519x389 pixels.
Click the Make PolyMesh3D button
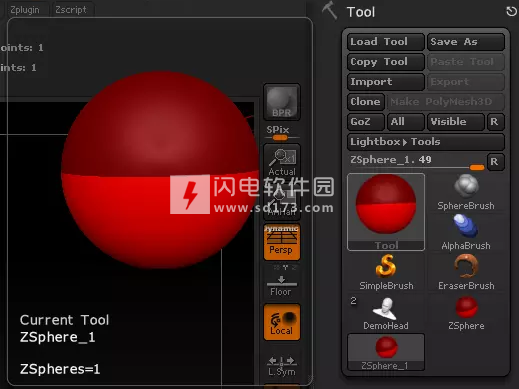445,102
